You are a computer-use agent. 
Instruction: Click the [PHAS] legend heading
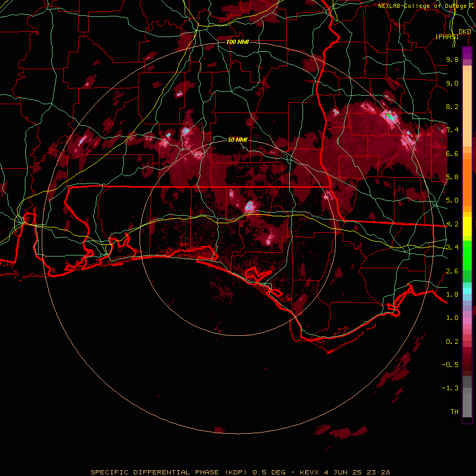tap(447, 36)
